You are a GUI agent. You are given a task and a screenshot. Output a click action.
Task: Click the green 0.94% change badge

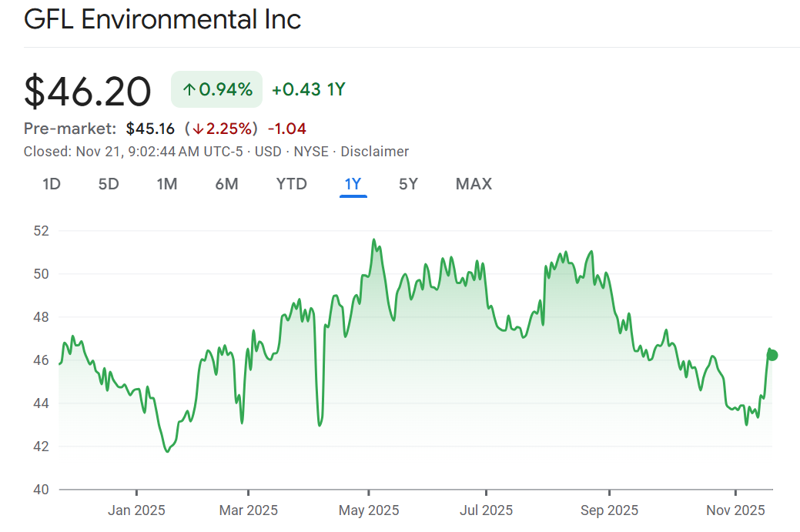(x=216, y=90)
